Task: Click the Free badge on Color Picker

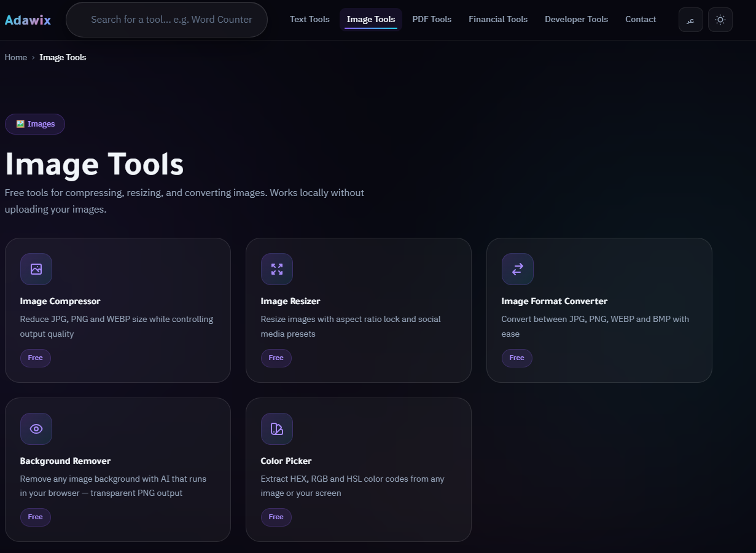Action: pos(276,517)
